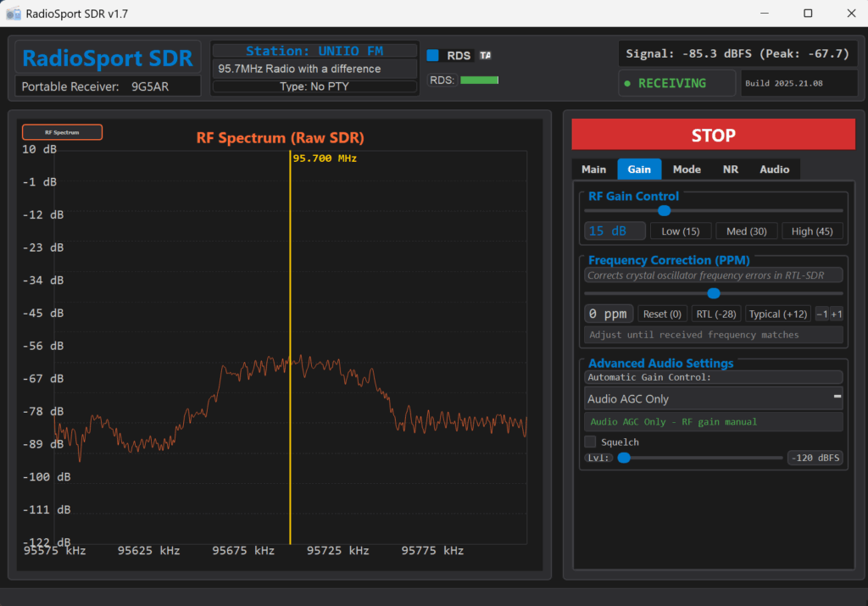Click 'Audio AGC Only - RF gain manual' status text
Image resolution: width=868 pixels, height=606 pixels.
[673, 422]
